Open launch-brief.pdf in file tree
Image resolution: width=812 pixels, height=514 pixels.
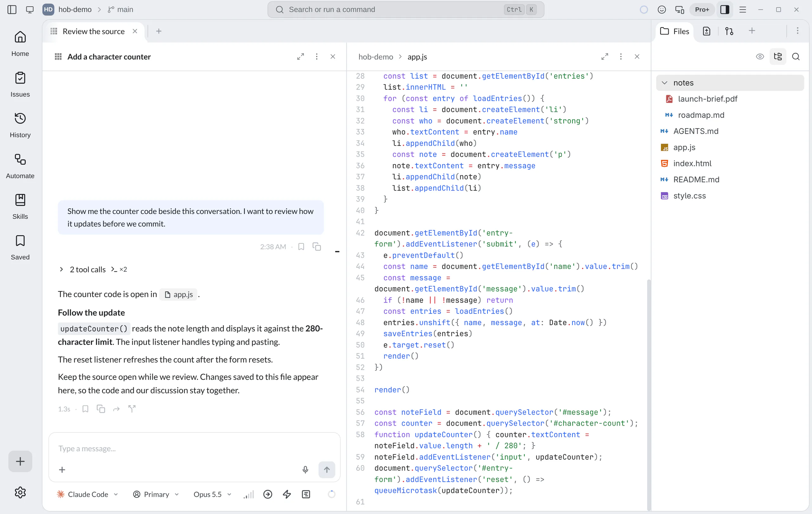[730, 99]
